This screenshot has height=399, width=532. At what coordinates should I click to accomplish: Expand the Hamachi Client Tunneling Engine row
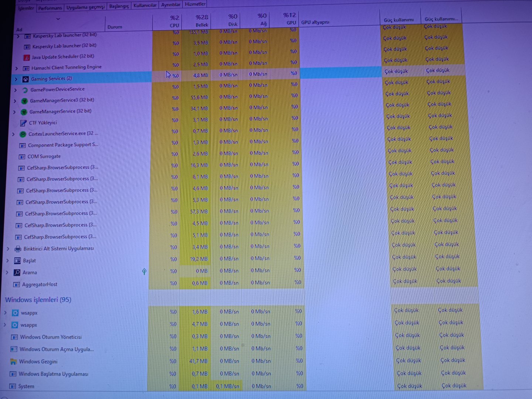(17, 68)
